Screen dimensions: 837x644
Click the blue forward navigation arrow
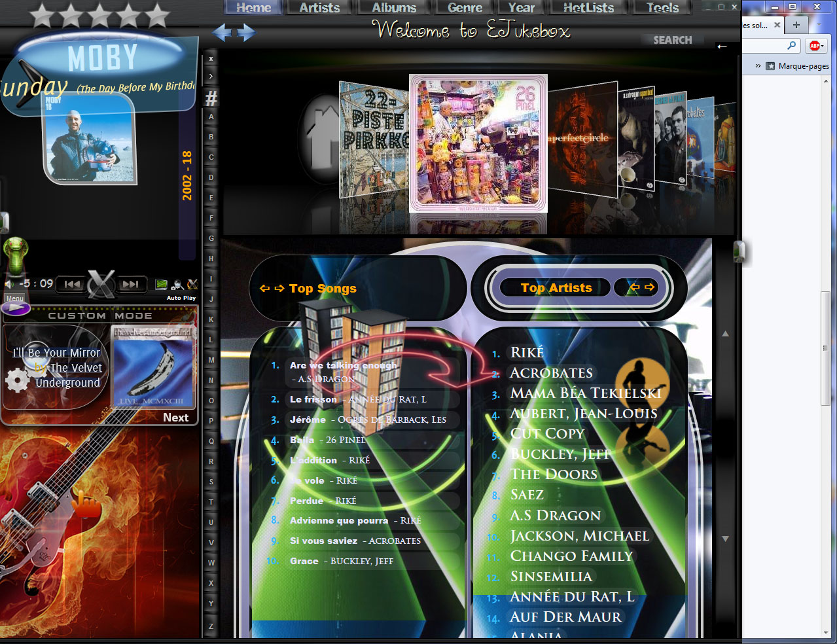pyautogui.click(x=246, y=32)
